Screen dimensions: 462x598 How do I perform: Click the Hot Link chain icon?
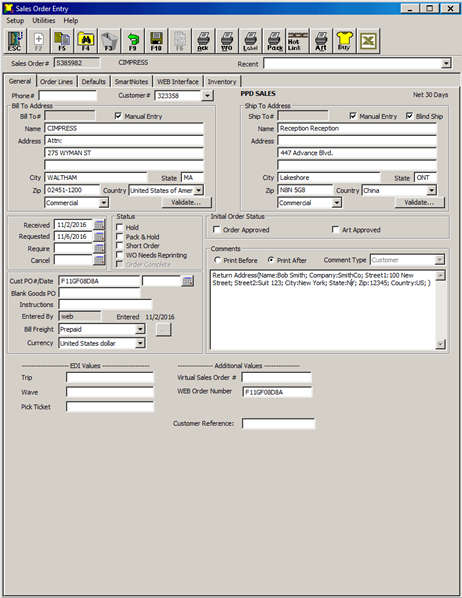coord(298,41)
